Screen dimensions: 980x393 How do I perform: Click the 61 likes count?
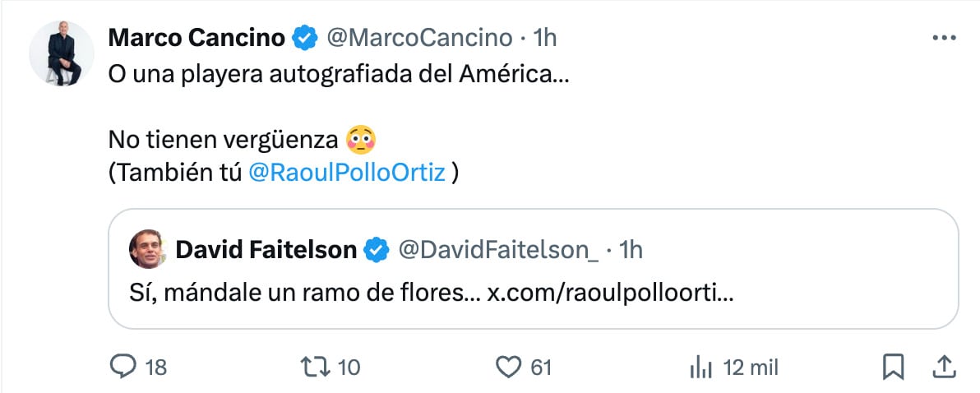pos(540,367)
